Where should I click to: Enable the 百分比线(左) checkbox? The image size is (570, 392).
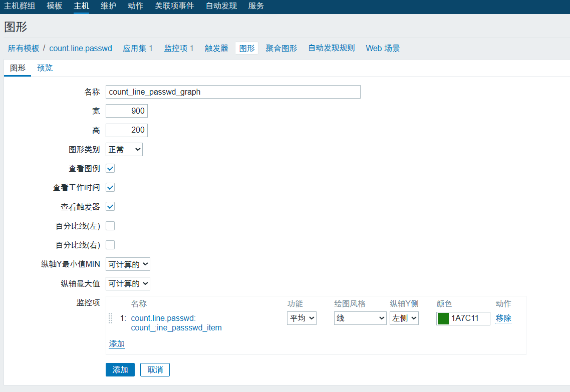[x=110, y=226]
